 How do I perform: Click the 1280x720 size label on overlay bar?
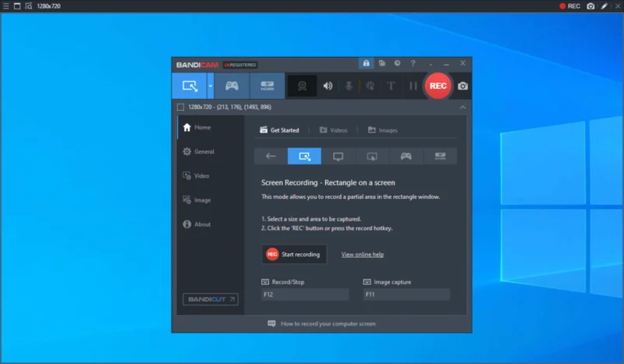(x=49, y=6)
